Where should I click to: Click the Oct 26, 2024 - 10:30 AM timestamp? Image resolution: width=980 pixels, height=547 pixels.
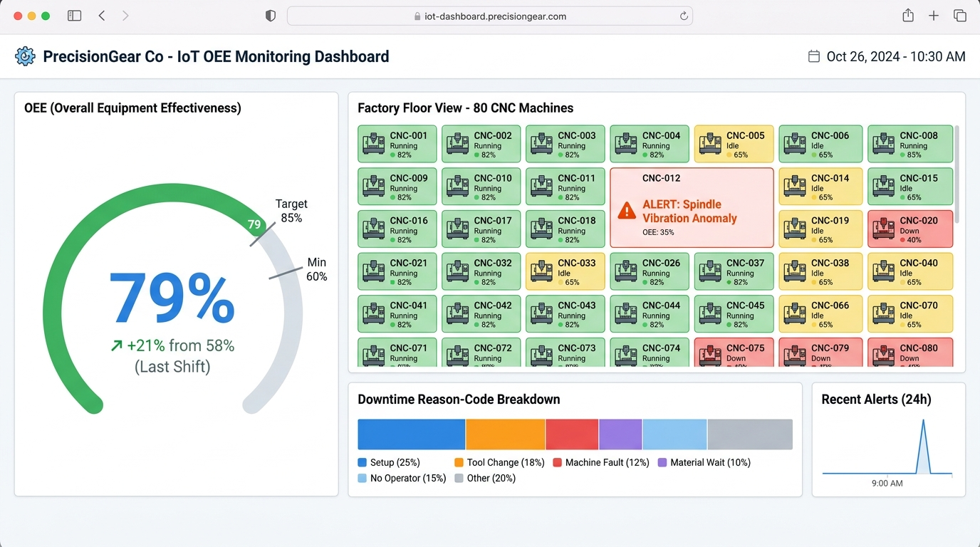coord(896,56)
